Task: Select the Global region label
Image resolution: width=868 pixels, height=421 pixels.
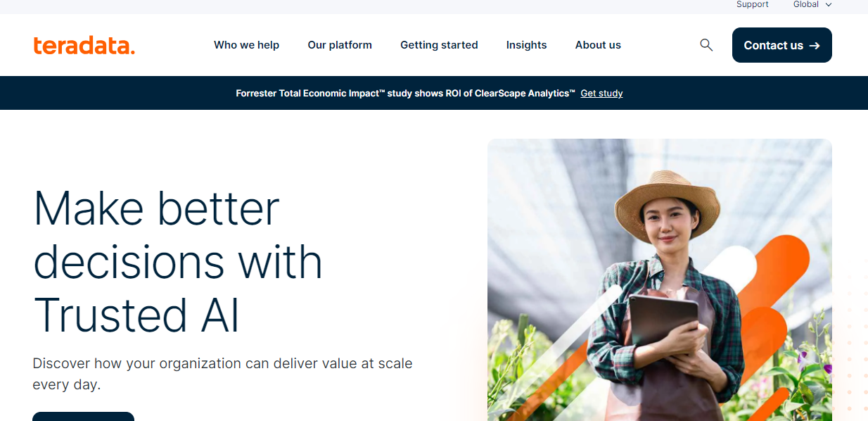Action: pos(806,5)
